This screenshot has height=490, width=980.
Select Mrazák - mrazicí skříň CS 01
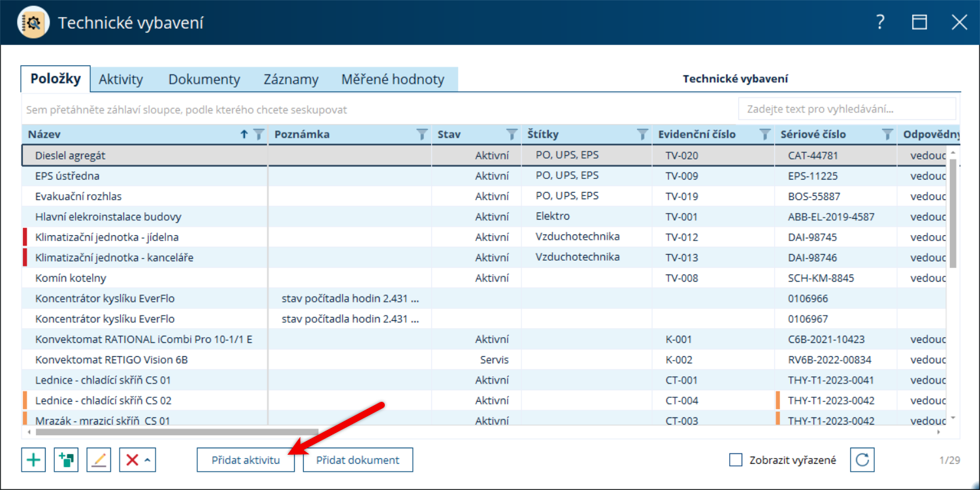485,419
